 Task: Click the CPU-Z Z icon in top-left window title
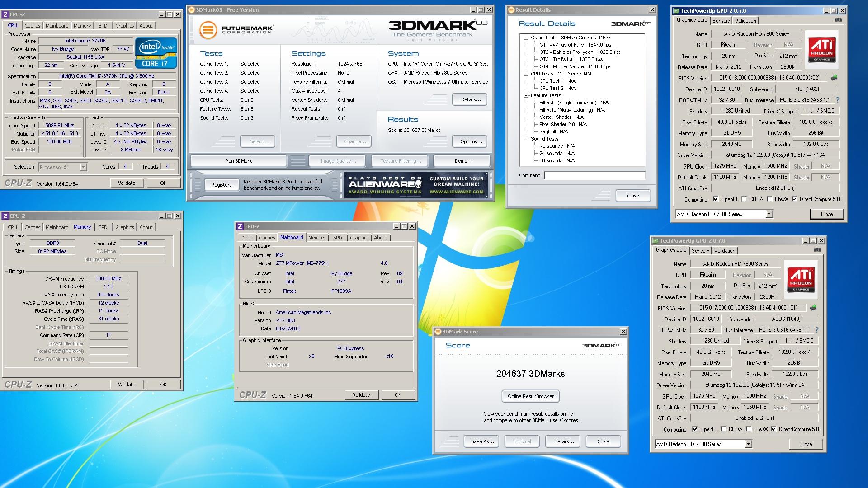pyautogui.click(x=5, y=14)
